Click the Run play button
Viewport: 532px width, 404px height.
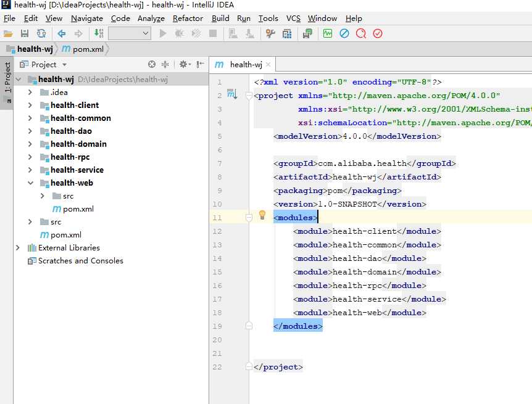(163, 33)
